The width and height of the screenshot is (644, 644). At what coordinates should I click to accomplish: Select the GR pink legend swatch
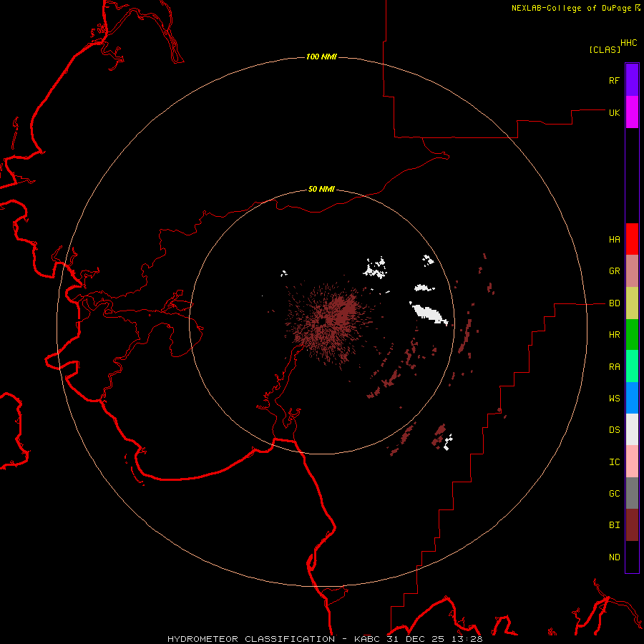point(632,271)
